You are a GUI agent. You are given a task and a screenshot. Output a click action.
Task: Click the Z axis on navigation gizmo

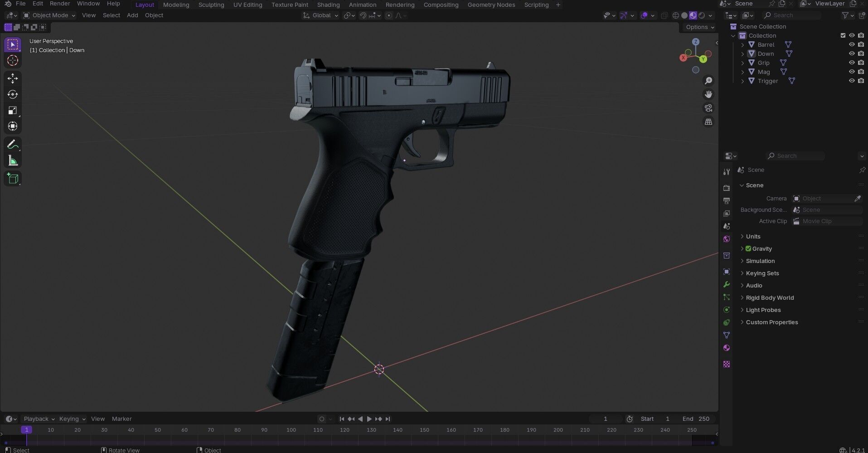click(x=696, y=42)
